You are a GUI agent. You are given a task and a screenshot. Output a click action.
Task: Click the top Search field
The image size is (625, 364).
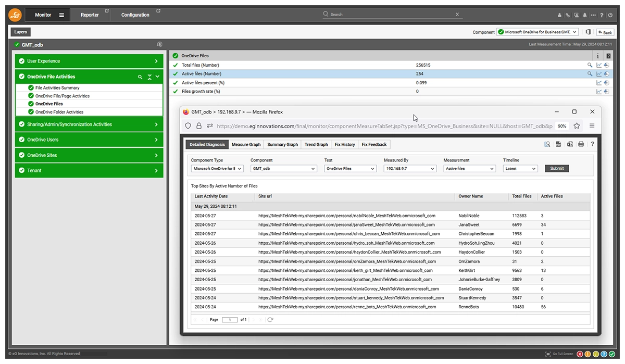(x=393, y=15)
